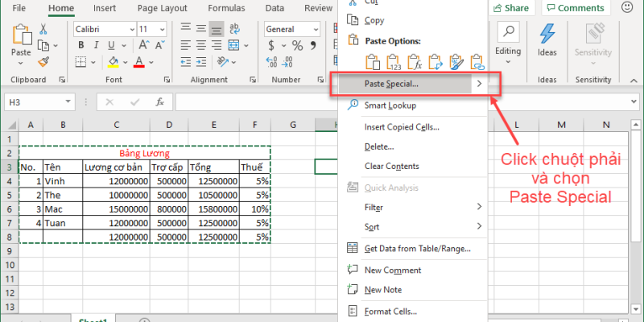The width and height of the screenshot is (644, 322).
Task: Select Paste Values option icon
Action: coord(394,60)
